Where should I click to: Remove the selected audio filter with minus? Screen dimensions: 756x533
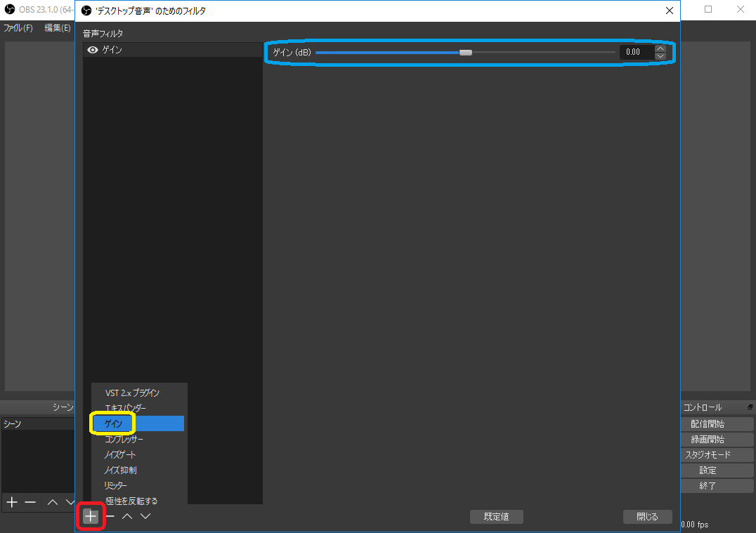click(110, 516)
